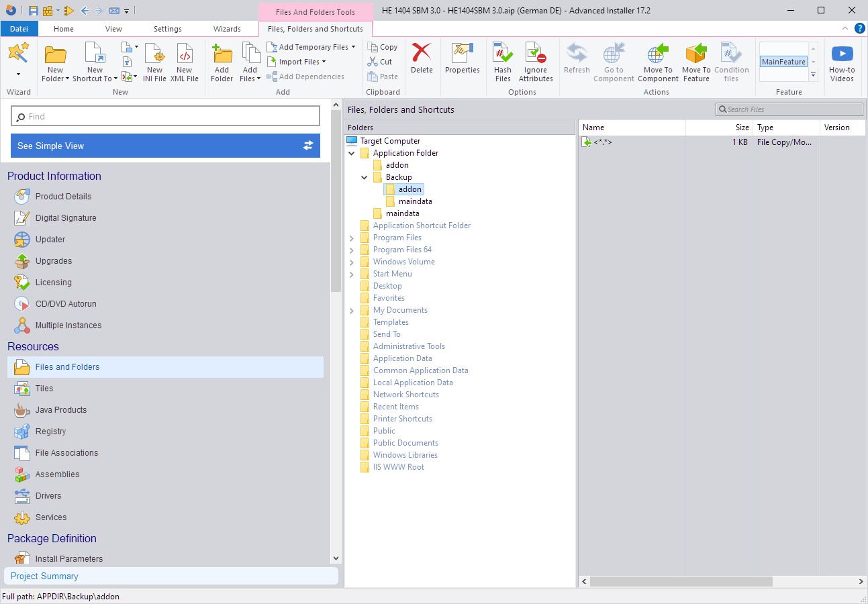Screen dimensions: 868x604
Task: Click the Save icon in title bar
Action: [x=34, y=11]
